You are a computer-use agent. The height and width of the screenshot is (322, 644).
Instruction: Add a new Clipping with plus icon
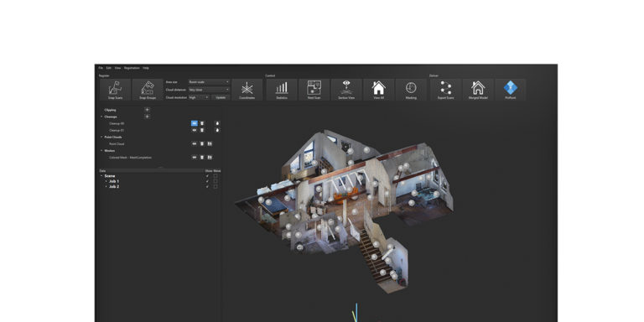coord(147,110)
